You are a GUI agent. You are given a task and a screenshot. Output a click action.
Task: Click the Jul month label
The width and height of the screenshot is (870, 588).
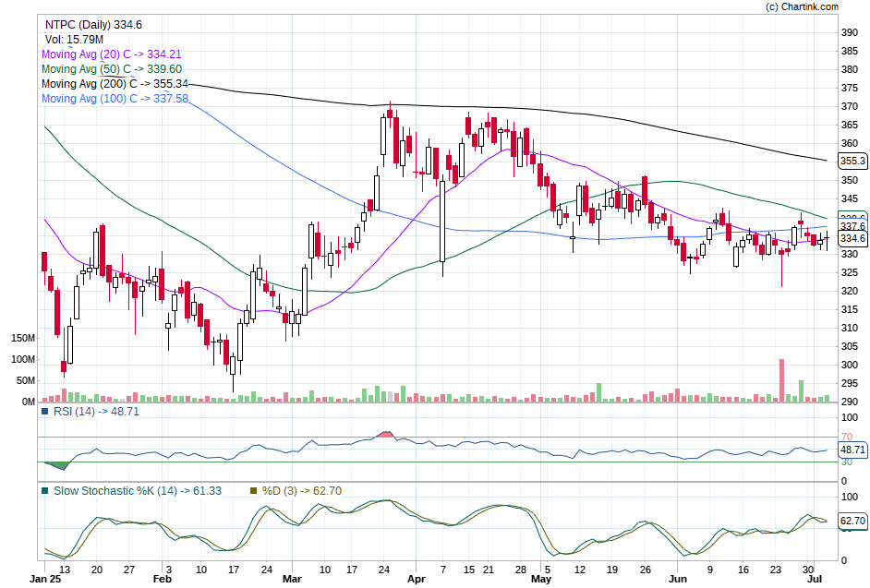pyautogui.click(x=814, y=579)
